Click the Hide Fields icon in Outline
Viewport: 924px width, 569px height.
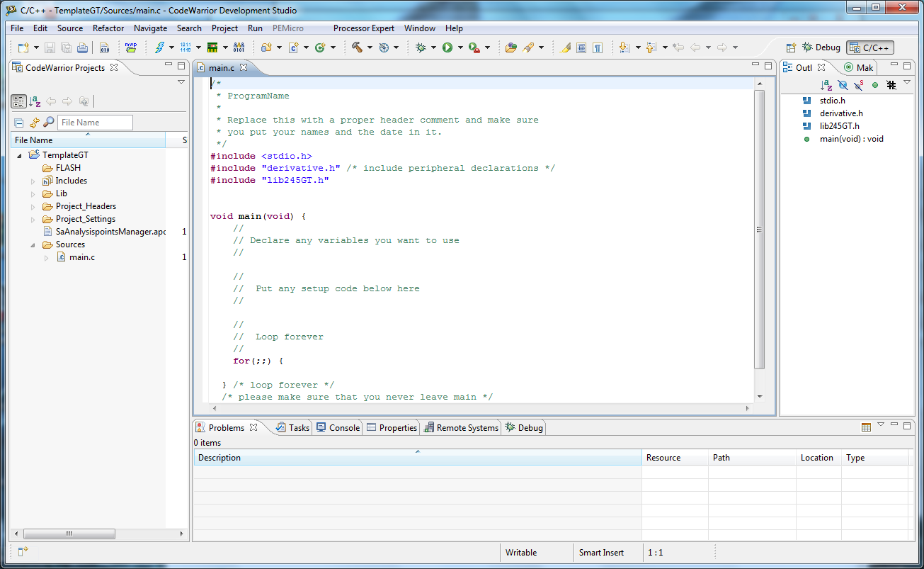click(843, 85)
